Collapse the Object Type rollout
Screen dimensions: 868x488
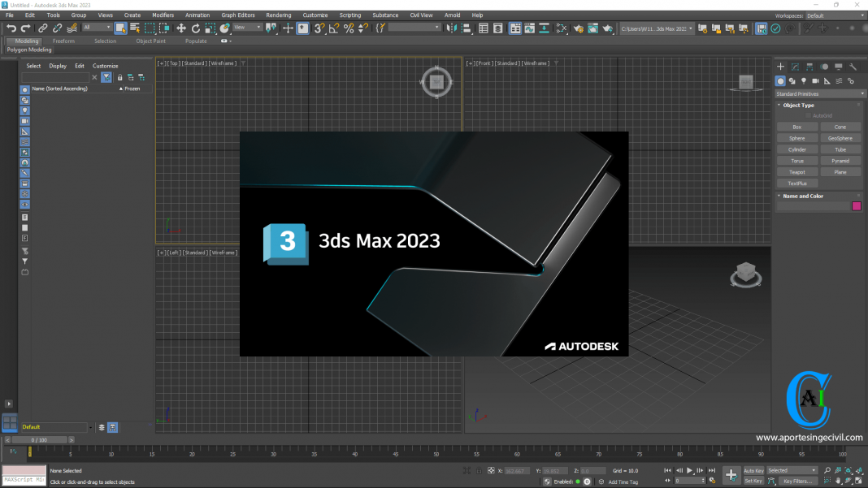pos(780,105)
